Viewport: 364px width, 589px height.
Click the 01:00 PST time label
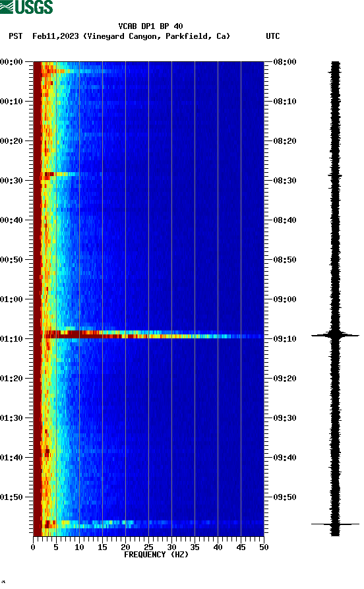11,299
